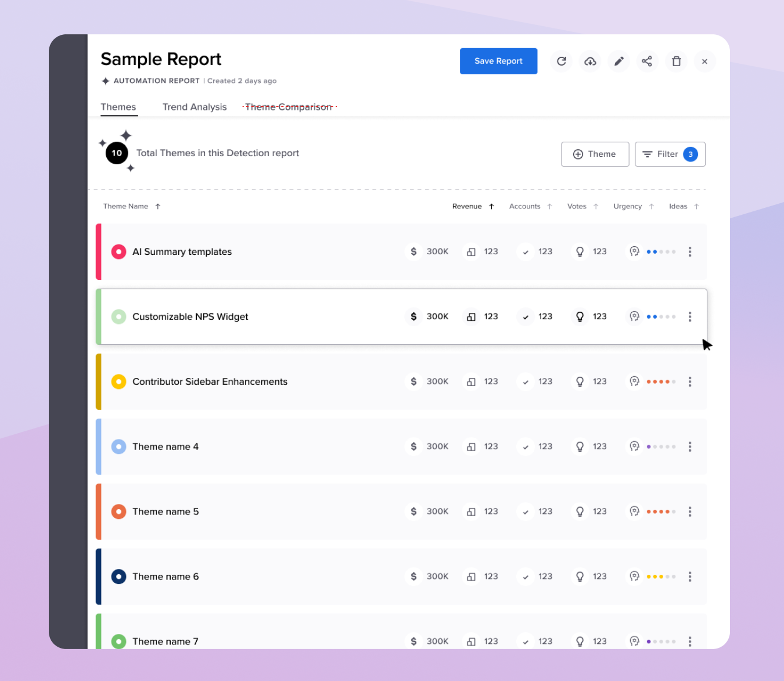Viewport: 784px width, 681px height.
Task: Open the Theme Comparison tab
Action: 289,107
